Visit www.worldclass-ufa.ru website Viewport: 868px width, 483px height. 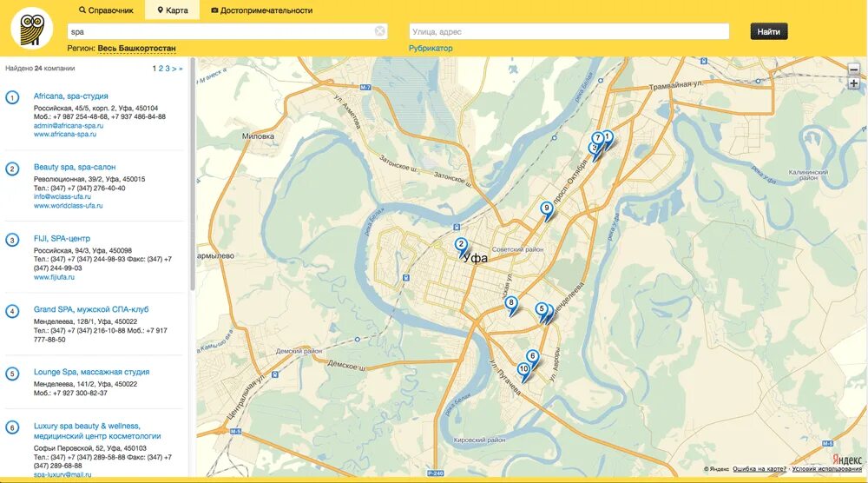(x=68, y=206)
